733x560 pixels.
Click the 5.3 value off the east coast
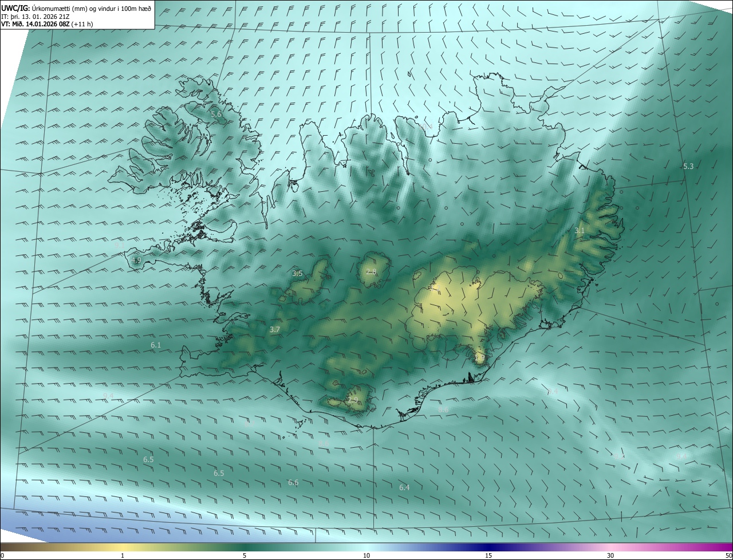[x=688, y=167]
